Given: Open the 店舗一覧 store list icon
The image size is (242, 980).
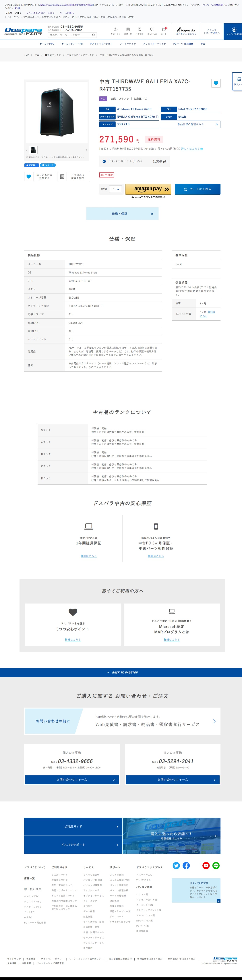Looking at the screenshot, I should pyautogui.click(x=128, y=31).
